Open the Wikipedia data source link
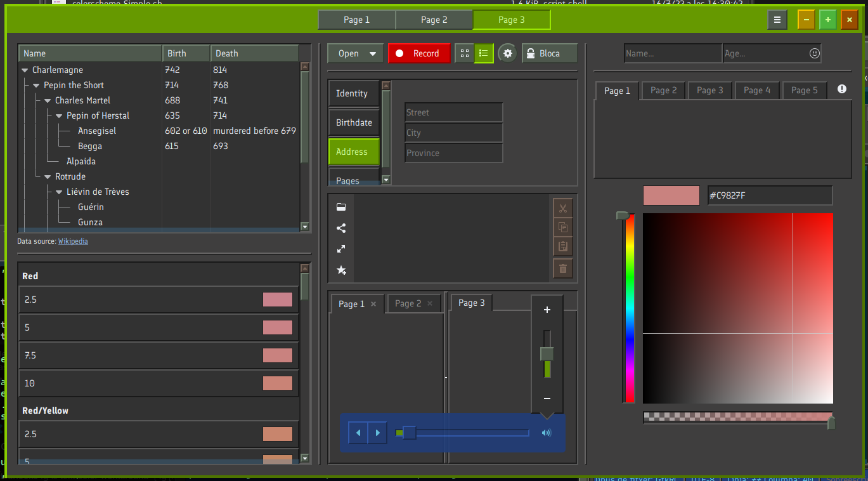 [73, 241]
